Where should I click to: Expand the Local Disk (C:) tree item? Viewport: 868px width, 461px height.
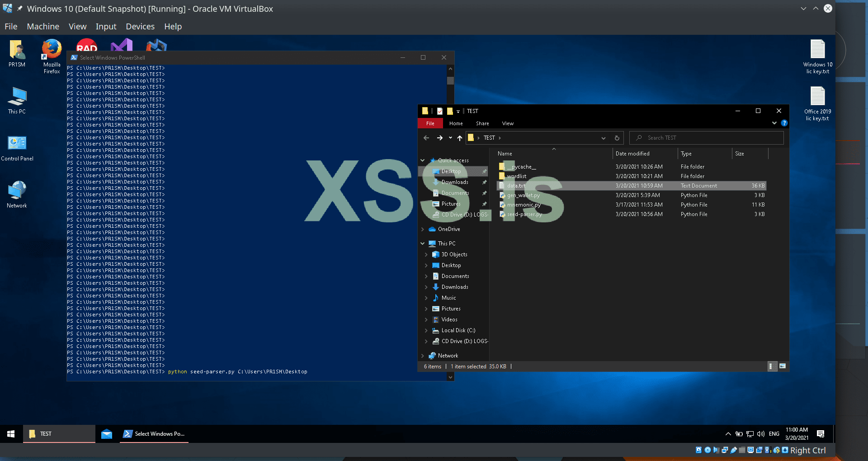[425, 330]
